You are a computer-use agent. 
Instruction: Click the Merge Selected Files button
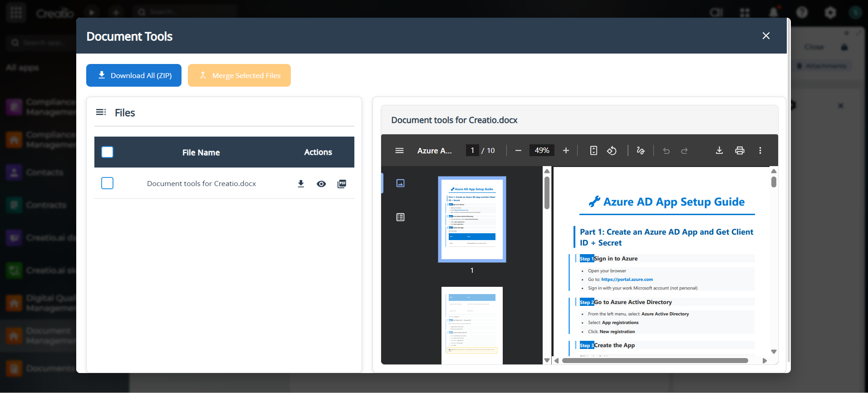pyautogui.click(x=239, y=75)
